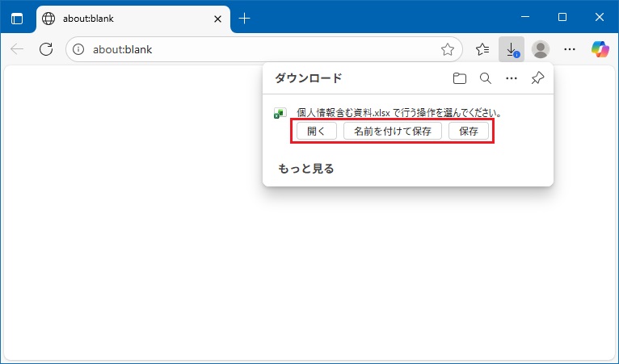The image size is (619, 364).
Task: View site information icon in address bar
Action: [x=78, y=49]
